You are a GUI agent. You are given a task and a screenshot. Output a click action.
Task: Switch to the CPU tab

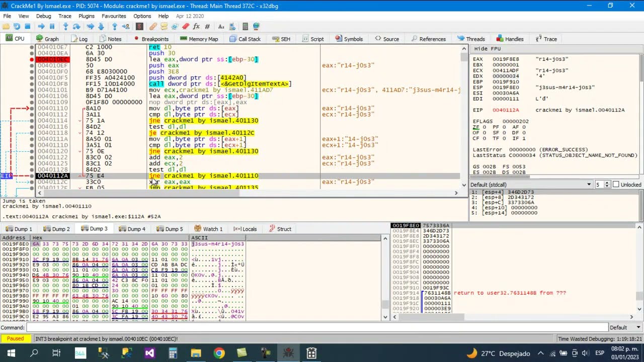pos(15,39)
